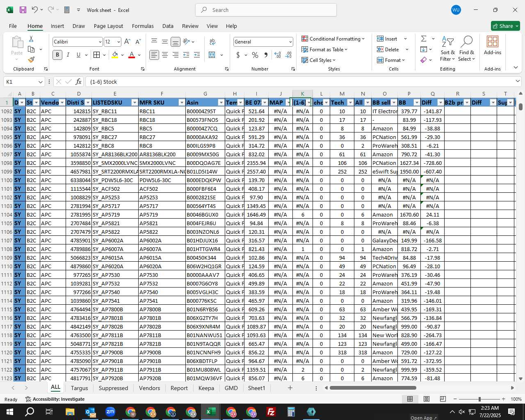Screen dimensions: 525x420
Task: Expand Conditional Formatting menu
Action: coord(333,39)
